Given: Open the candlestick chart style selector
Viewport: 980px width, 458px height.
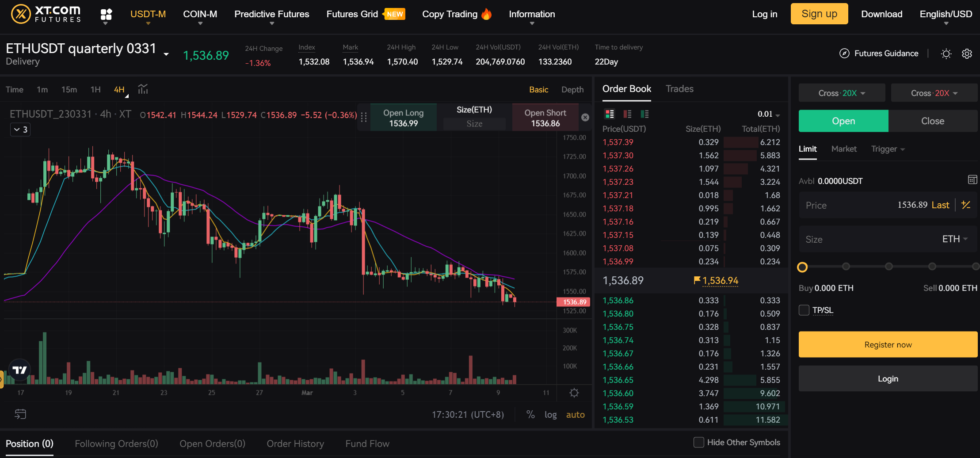Looking at the screenshot, I should (x=142, y=89).
